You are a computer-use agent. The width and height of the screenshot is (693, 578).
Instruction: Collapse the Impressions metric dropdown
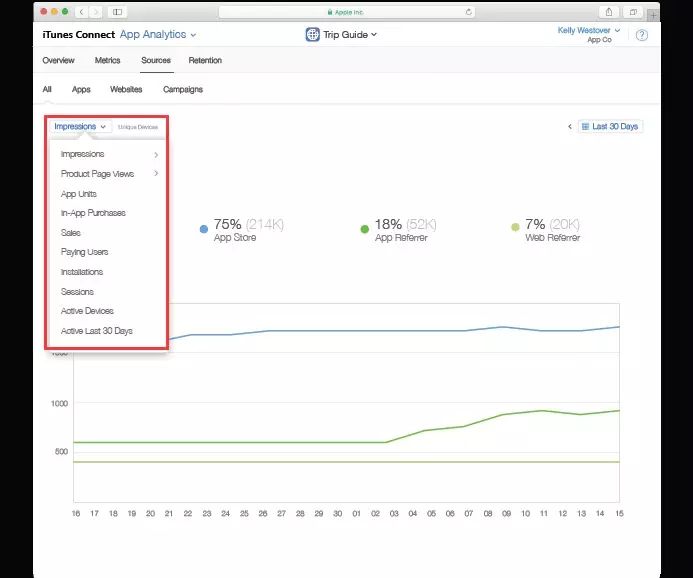[x=80, y=126]
